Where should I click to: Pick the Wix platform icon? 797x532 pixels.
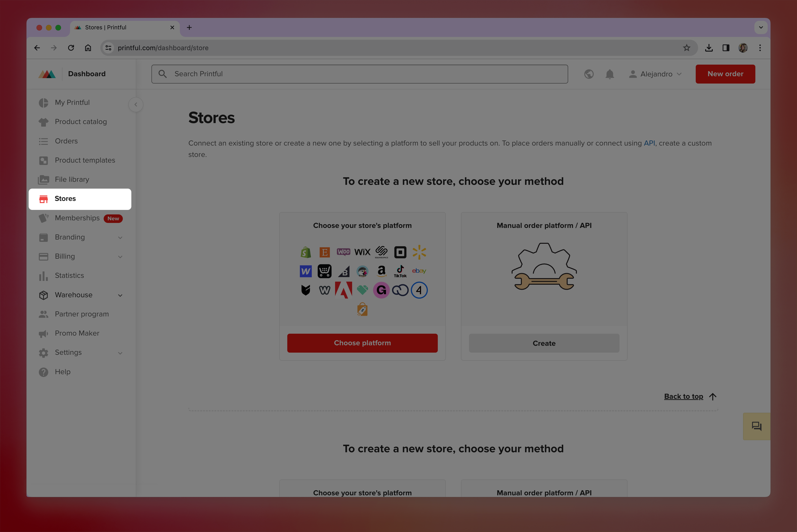[362, 252]
